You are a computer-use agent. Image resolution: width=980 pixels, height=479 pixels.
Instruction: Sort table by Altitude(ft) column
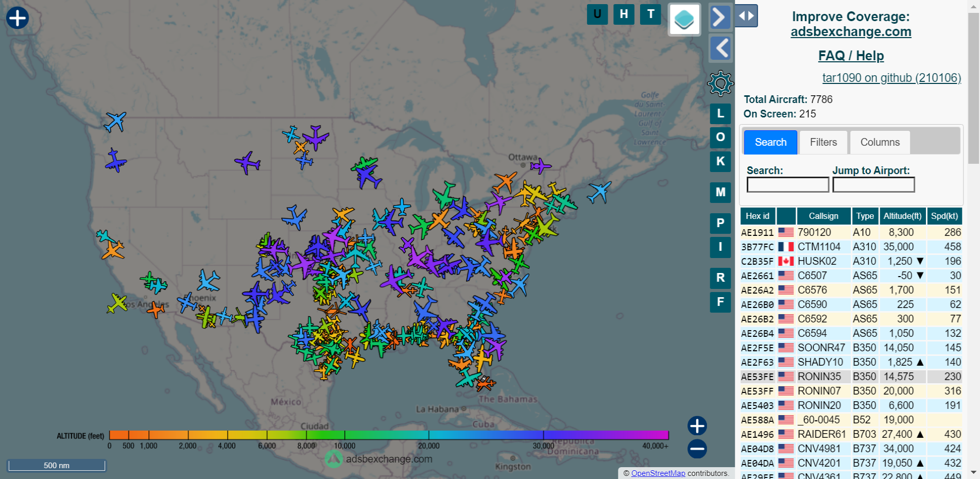[903, 216]
